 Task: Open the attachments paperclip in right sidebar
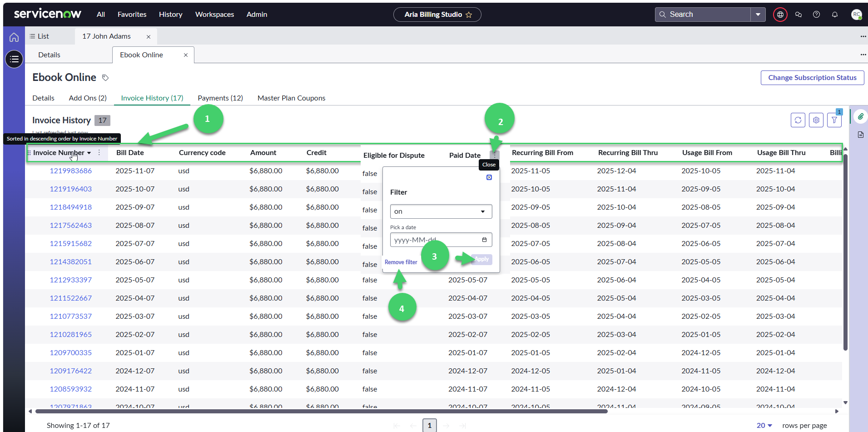pyautogui.click(x=861, y=117)
